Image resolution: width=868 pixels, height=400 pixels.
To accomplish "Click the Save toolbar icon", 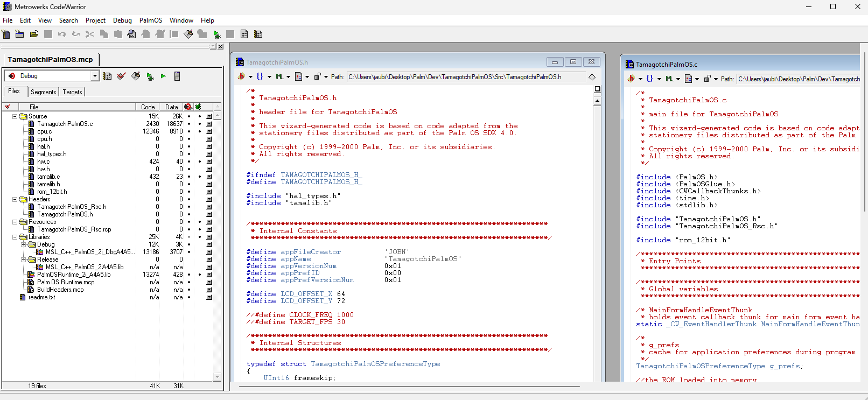I will (x=48, y=34).
